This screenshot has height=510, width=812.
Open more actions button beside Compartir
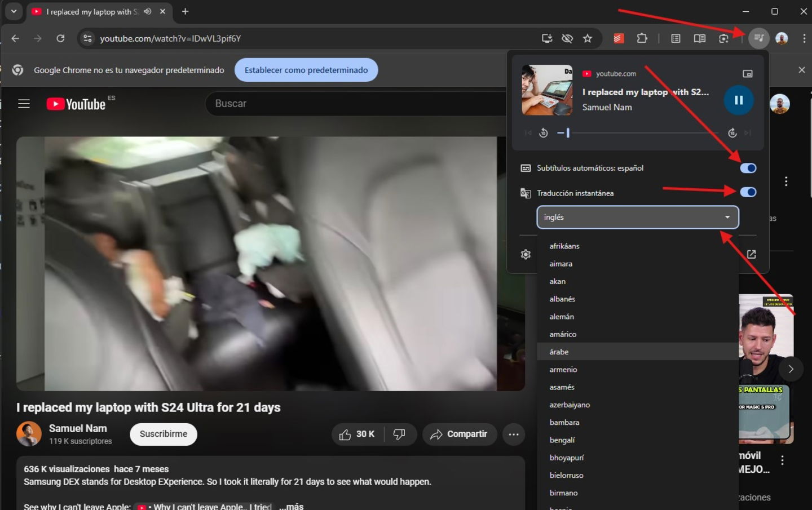coord(514,434)
